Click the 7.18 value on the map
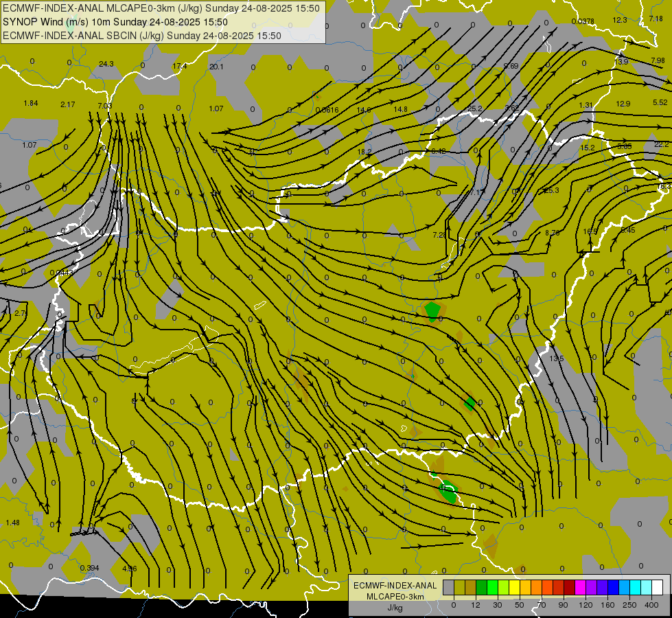Image resolution: width=672 pixels, height=618 pixels. 656,19
